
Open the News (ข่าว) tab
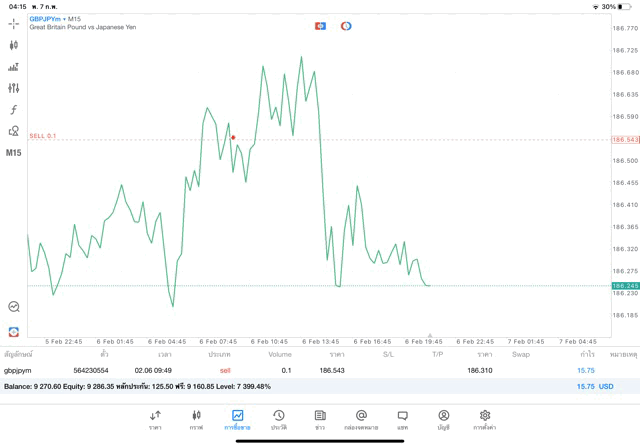coord(320,419)
